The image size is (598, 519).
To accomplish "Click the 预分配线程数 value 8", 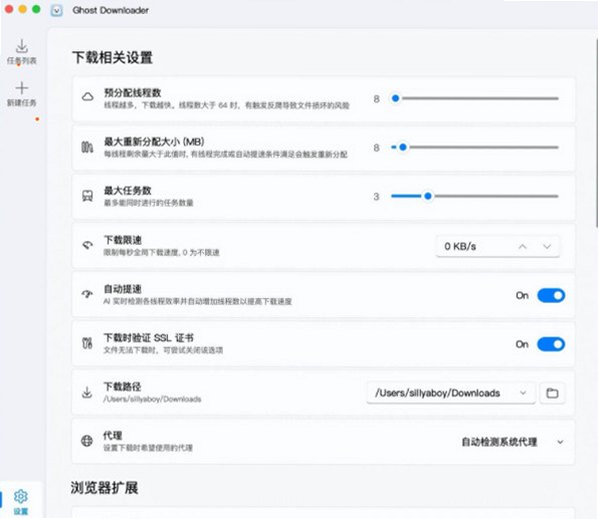I will pos(376,99).
